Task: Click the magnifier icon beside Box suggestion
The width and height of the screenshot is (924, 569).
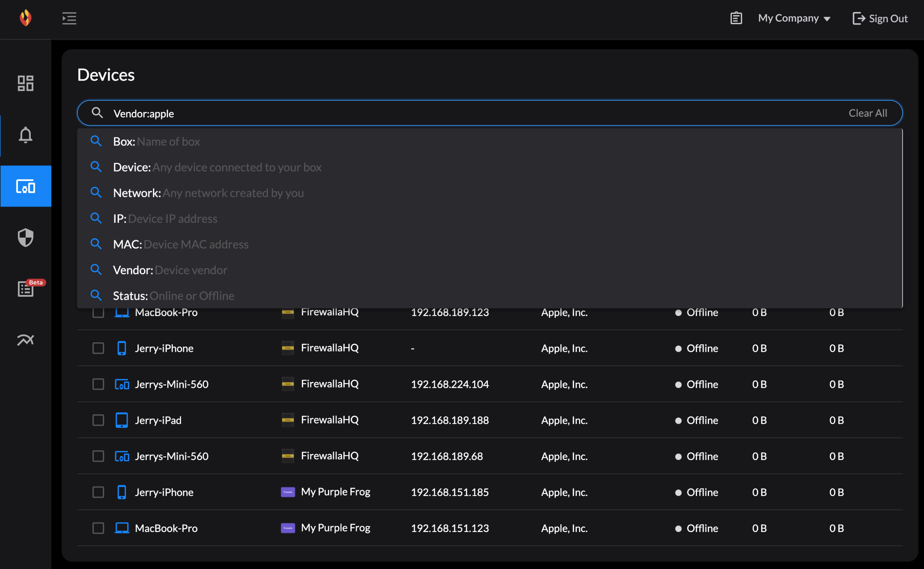Action: click(96, 141)
